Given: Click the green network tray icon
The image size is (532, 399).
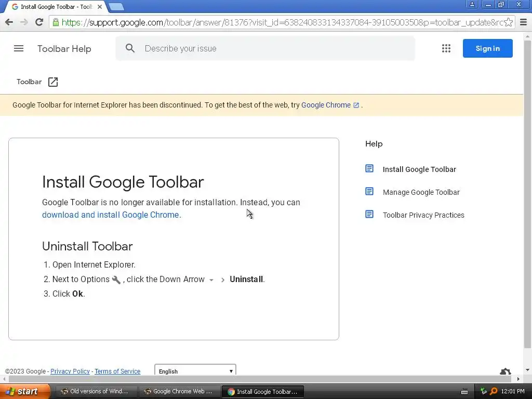Looking at the screenshot, I should (x=484, y=391).
